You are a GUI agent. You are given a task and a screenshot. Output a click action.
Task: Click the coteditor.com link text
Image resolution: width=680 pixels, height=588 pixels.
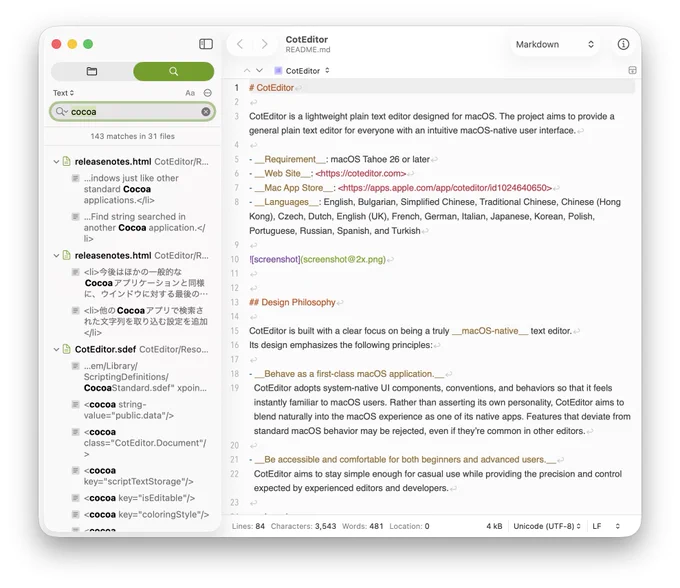(361, 173)
